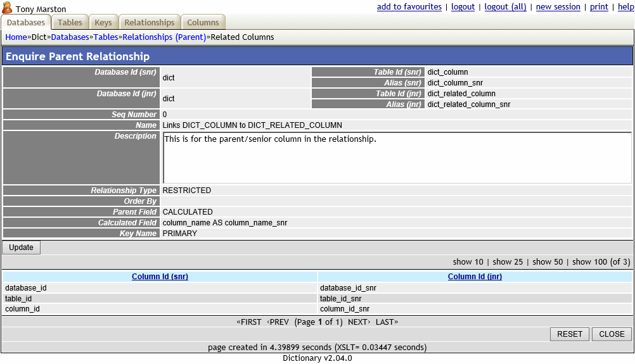This screenshot has height=364, width=635.
Task: Click the PRIMARY key name value
Action: point(180,234)
